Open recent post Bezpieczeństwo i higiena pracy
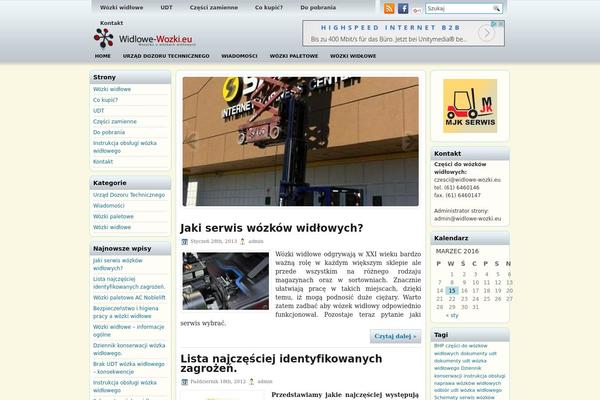The height and width of the screenshot is (400, 600). point(126,312)
